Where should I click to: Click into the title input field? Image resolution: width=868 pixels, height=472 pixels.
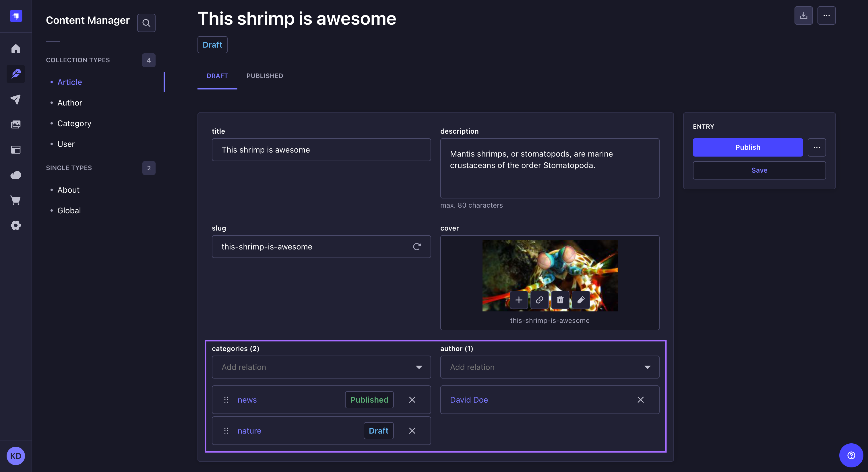click(x=321, y=149)
